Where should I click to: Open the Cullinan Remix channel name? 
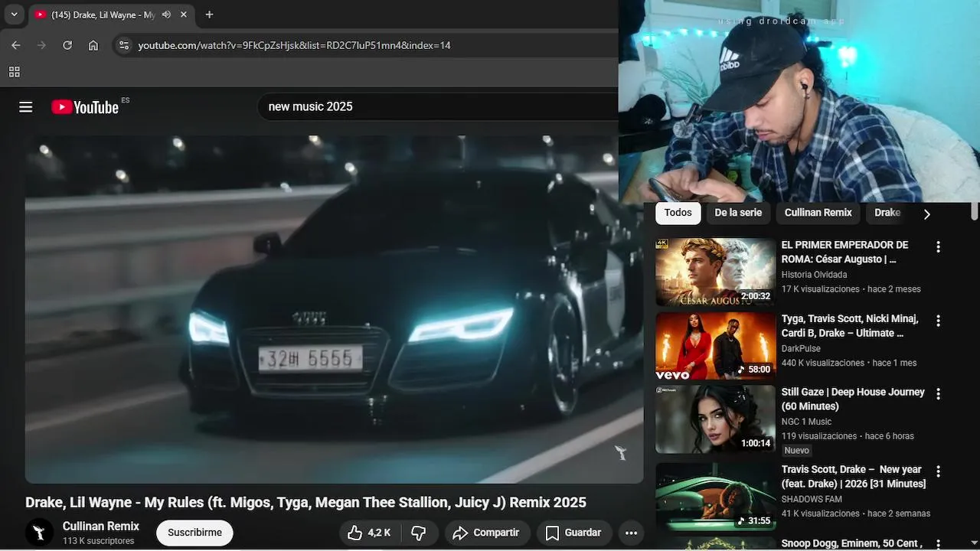coord(101,527)
